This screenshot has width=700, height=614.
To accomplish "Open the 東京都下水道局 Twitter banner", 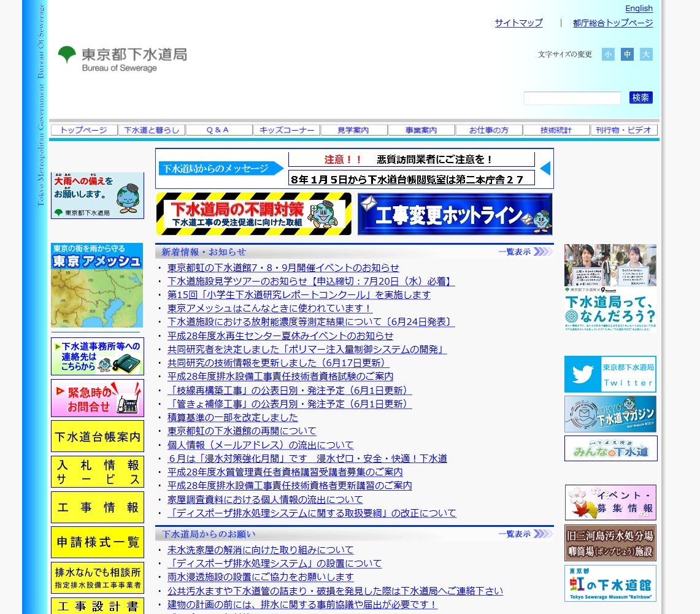I will pos(610,374).
